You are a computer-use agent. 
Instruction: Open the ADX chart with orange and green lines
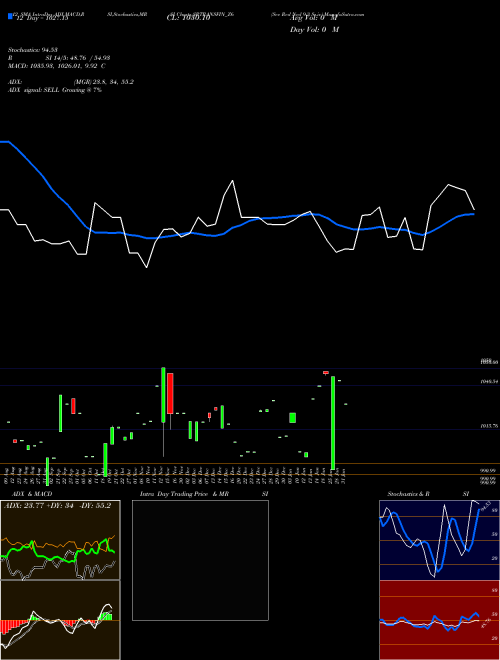click(x=60, y=540)
